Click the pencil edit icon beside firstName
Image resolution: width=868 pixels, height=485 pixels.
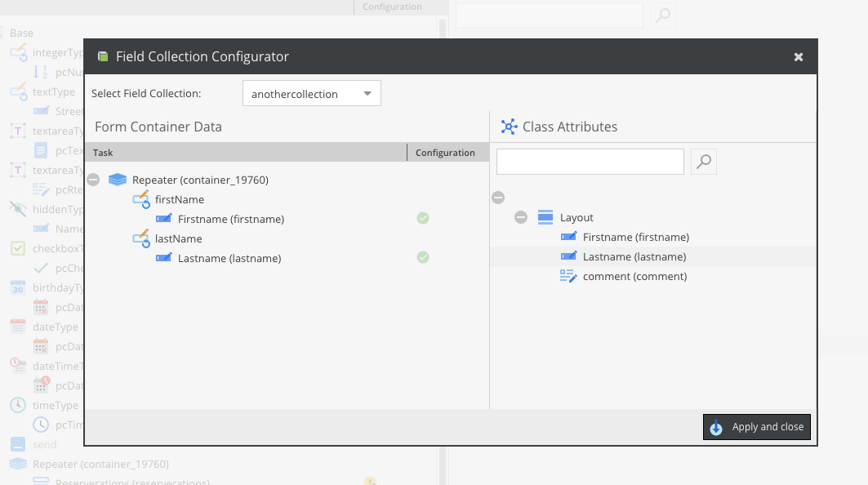(x=140, y=199)
